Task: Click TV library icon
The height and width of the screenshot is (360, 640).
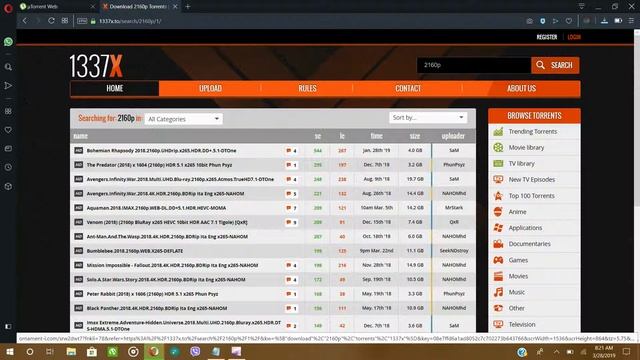Action: (498, 163)
